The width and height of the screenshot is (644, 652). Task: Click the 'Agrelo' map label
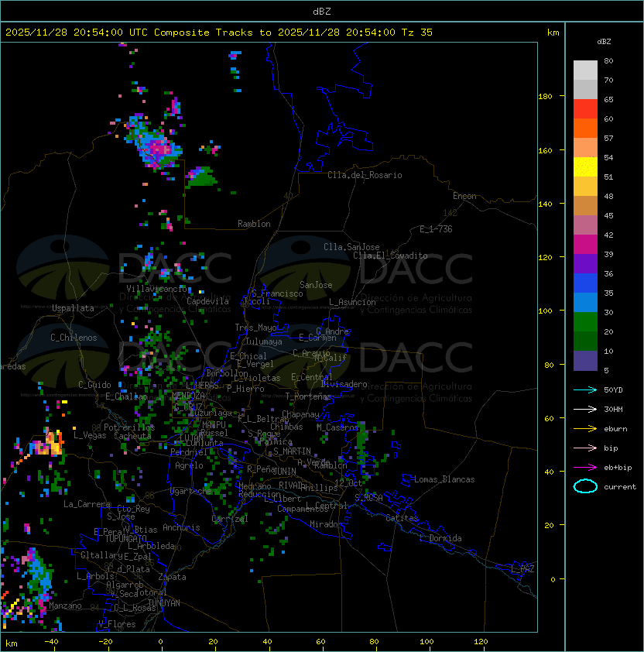point(189,465)
